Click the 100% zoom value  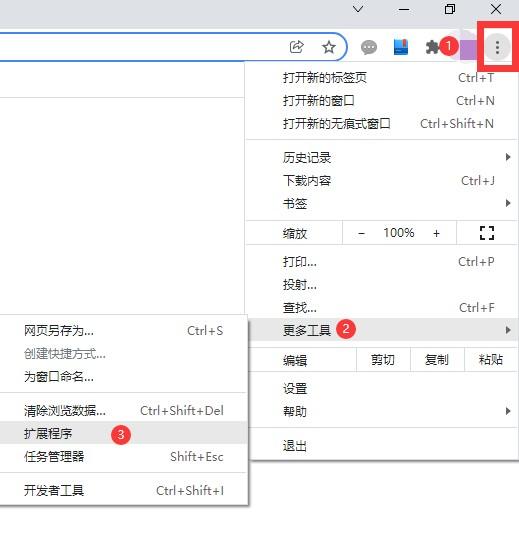tap(398, 233)
